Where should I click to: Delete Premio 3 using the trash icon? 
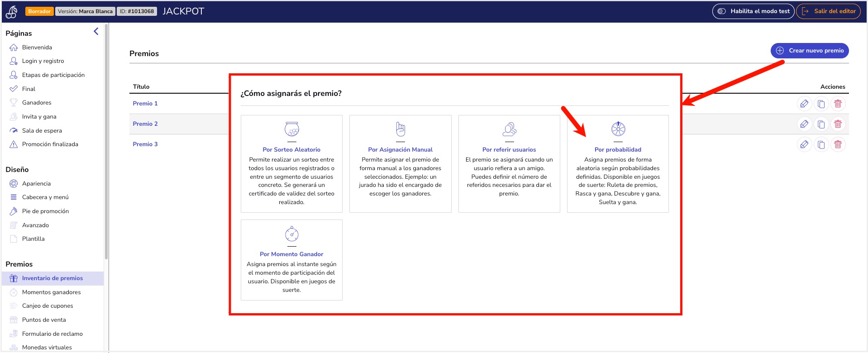click(838, 144)
